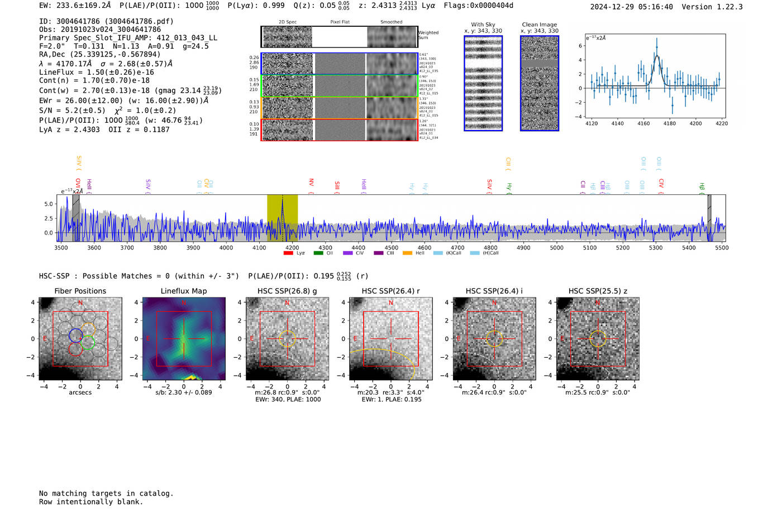Click the 'Smoothed' column header
Image resolution: width=782 pixels, height=532 pixels.
point(391,22)
